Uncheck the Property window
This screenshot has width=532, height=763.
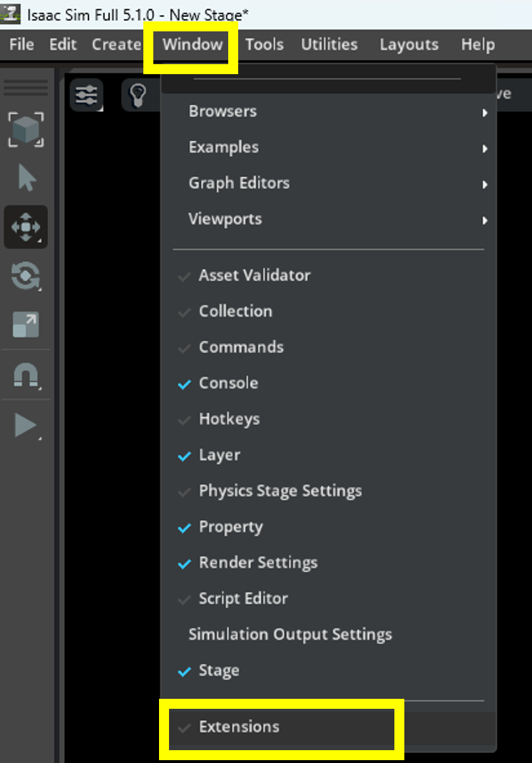coord(329,527)
